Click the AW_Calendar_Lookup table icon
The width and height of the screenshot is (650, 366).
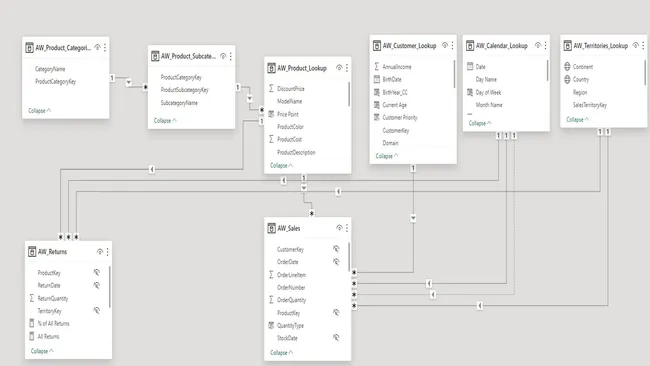[470, 46]
